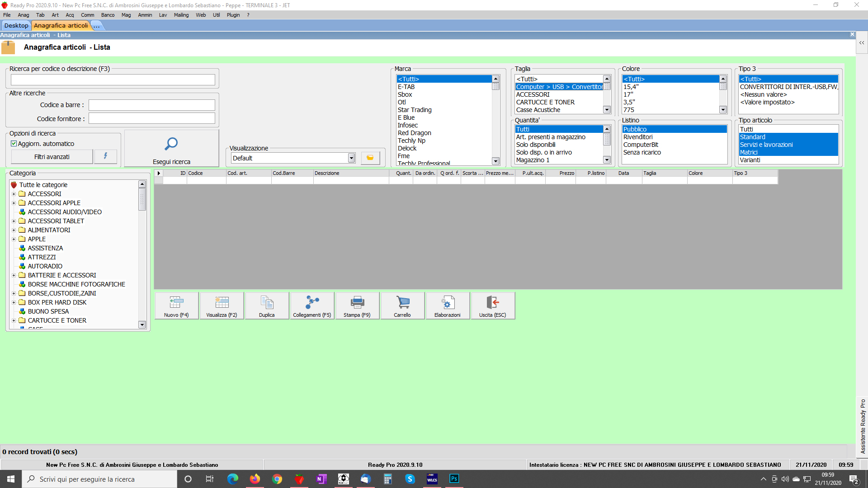
Task: Open the Elaborazioni toolbar button
Action: point(448,306)
